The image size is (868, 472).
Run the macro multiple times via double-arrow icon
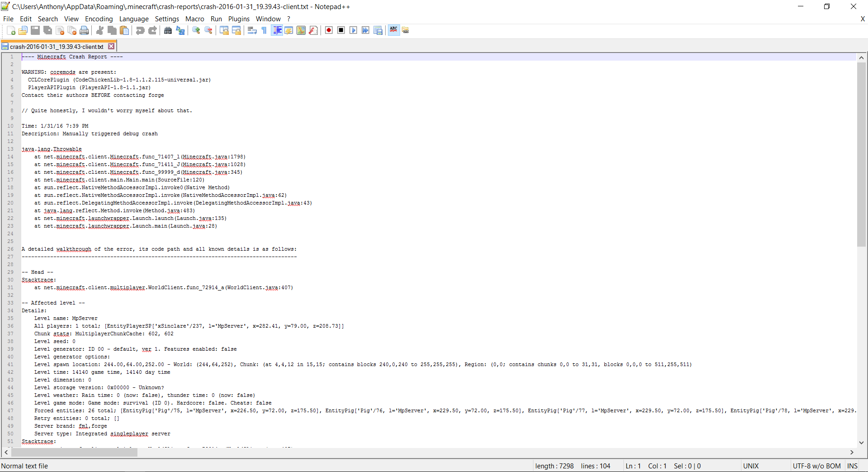365,30
